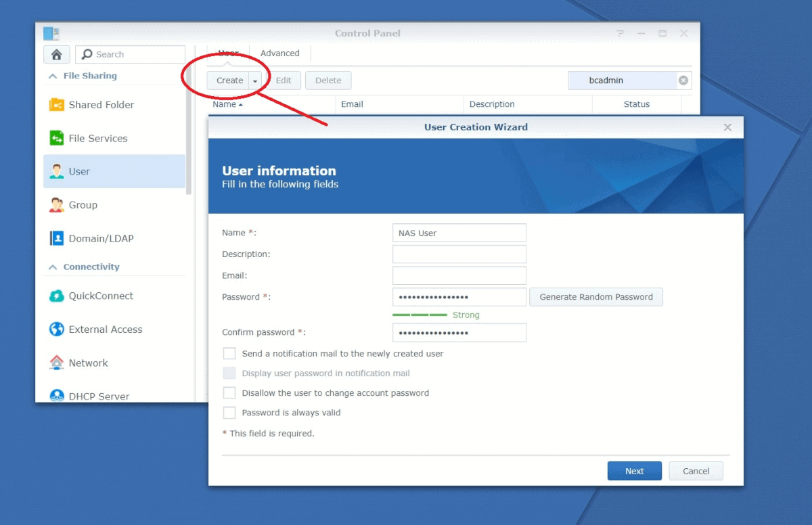This screenshot has height=525, width=812.
Task: Minimize the Control Panel window
Action: coord(641,33)
